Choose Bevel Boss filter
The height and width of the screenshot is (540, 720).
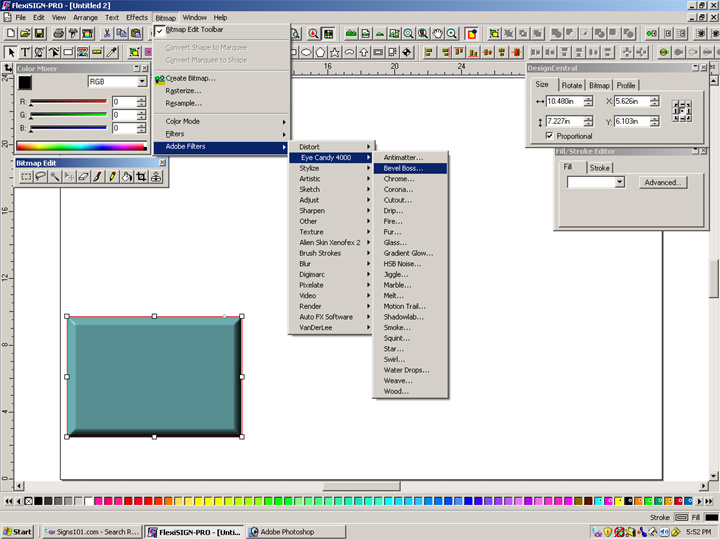(x=410, y=168)
